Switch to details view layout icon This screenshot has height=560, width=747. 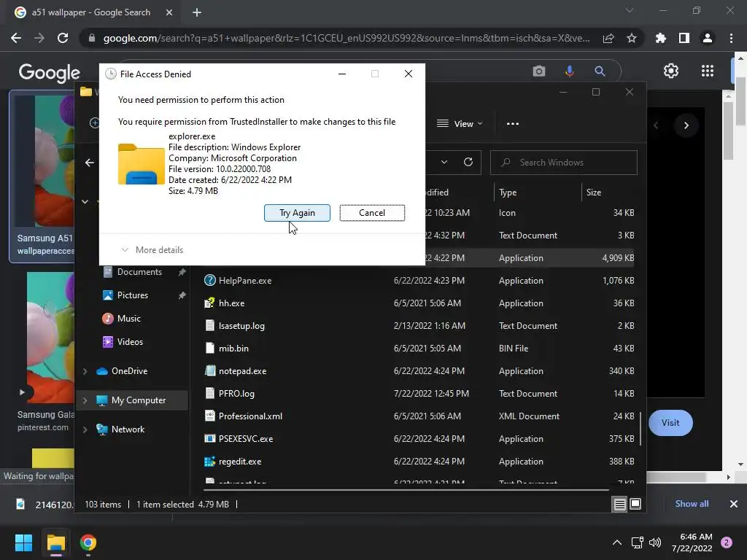620,505
